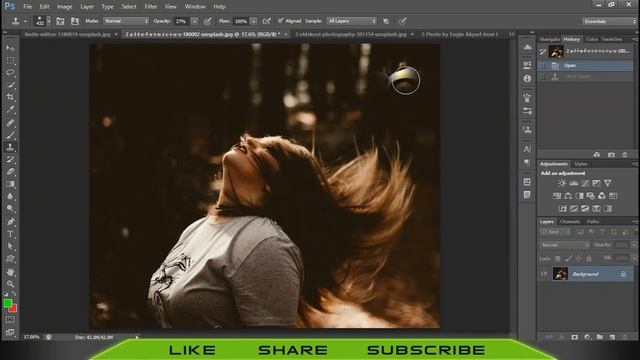Open the Mode blending dropdown
The height and width of the screenshot is (360, 640).
coord(126,21)
